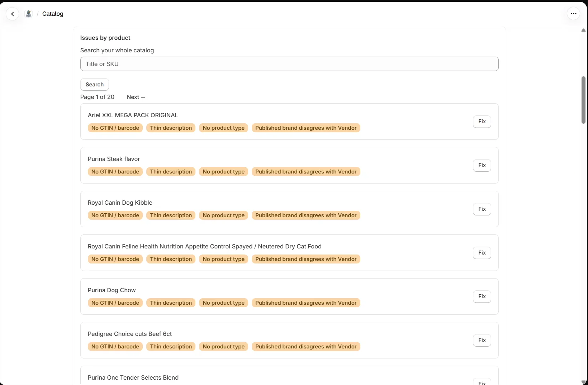Click 'No GTIN / barcode' tag on Ariel row
The width and height of the screenshot is (588, 385).
[115, 128]
